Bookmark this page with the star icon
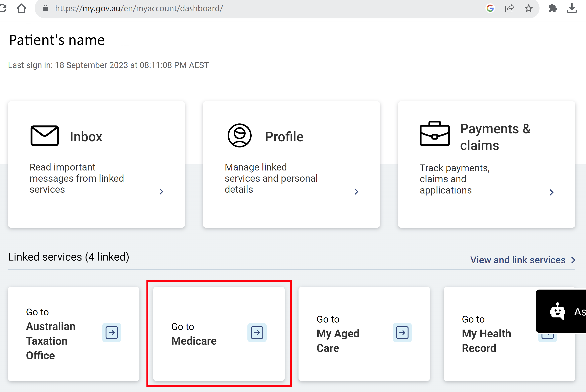Viewport: 586px width, 392px height. pos(529,8)
